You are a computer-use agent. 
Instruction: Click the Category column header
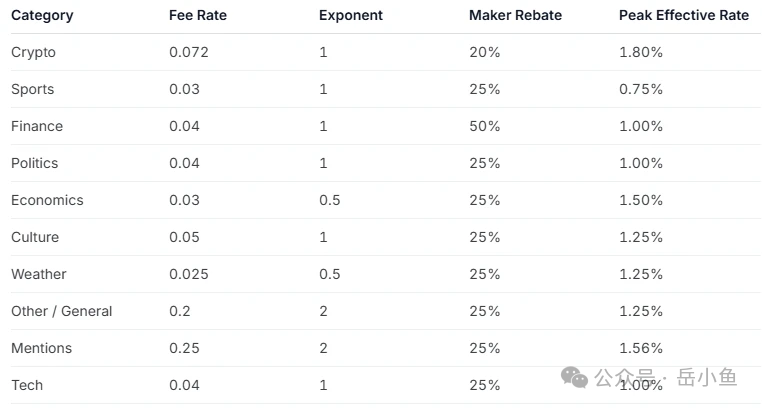tap(42, 16)
